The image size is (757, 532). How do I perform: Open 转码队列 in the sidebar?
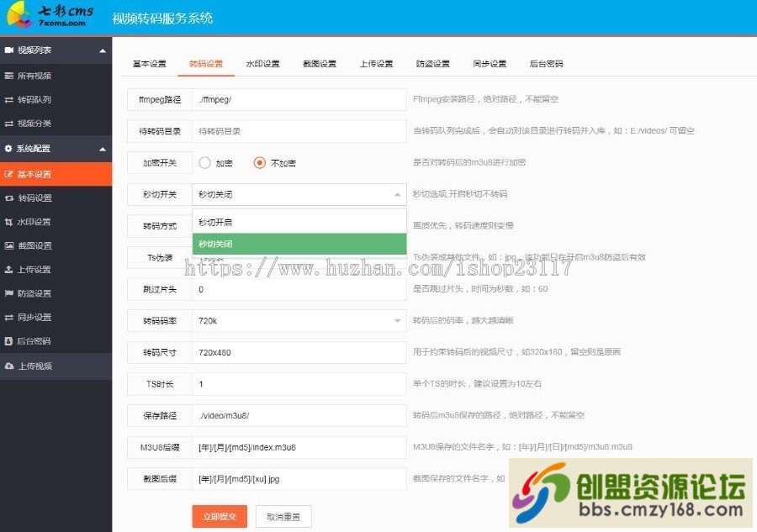pyautogui.click(x=56, y=100)
